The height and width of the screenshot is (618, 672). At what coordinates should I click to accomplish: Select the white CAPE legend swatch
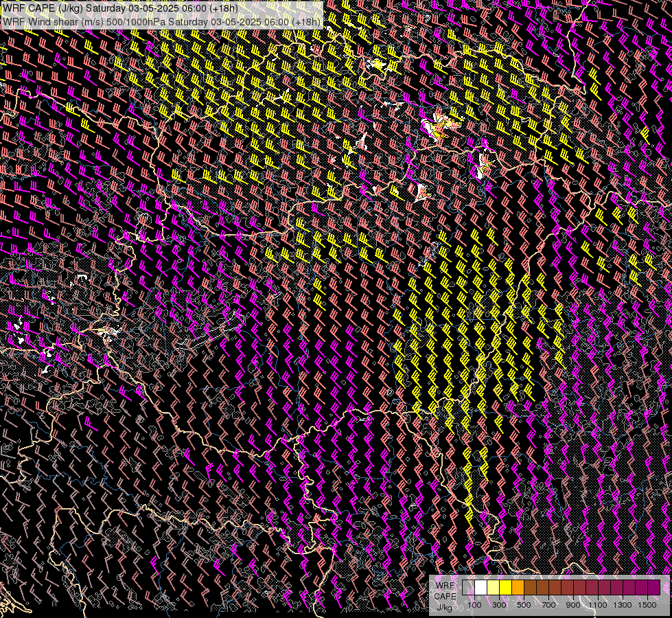coord(481,588)
